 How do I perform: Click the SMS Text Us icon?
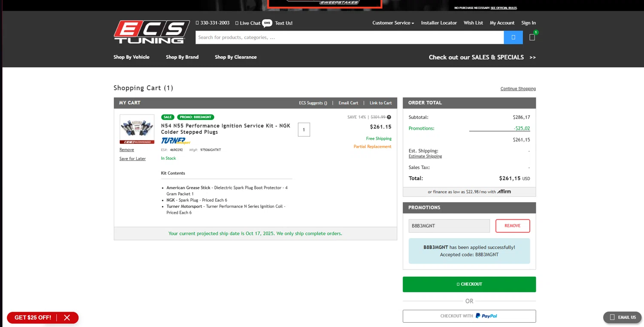click(x=267, y=23)
